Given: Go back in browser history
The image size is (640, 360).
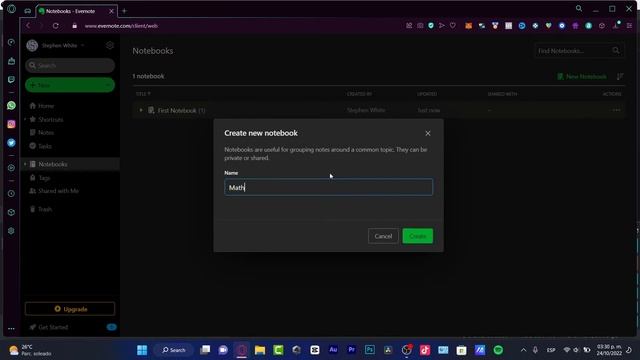Looking at the screenshot, I should [x=28, y=26].
